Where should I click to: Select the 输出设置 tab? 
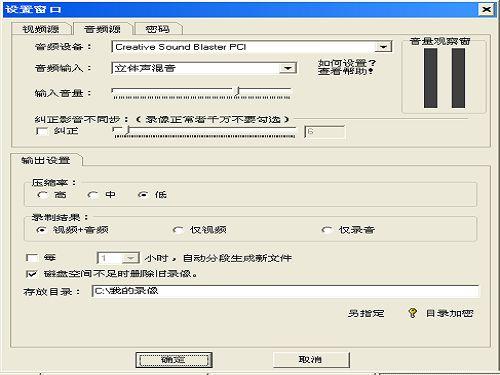click(x=46, y=160)
